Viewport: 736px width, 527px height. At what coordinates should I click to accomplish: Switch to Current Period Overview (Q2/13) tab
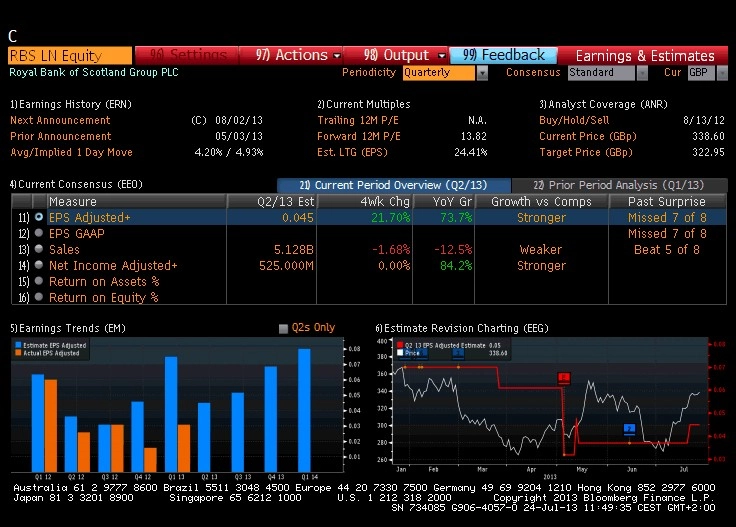(x=394, y=185)
